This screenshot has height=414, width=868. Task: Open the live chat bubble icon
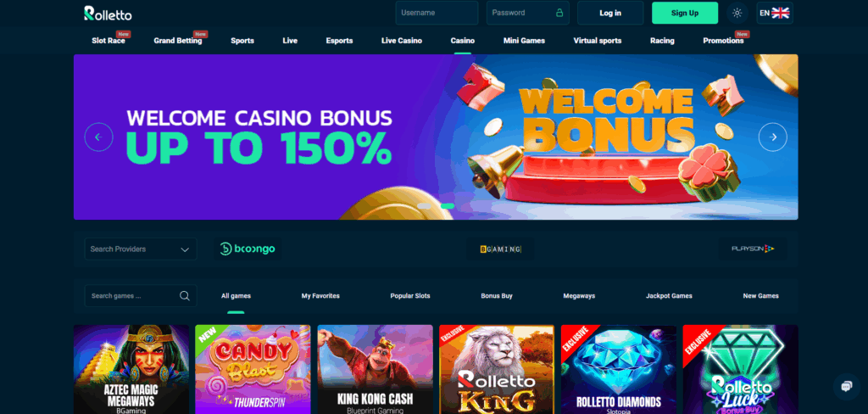click(847, 386)
